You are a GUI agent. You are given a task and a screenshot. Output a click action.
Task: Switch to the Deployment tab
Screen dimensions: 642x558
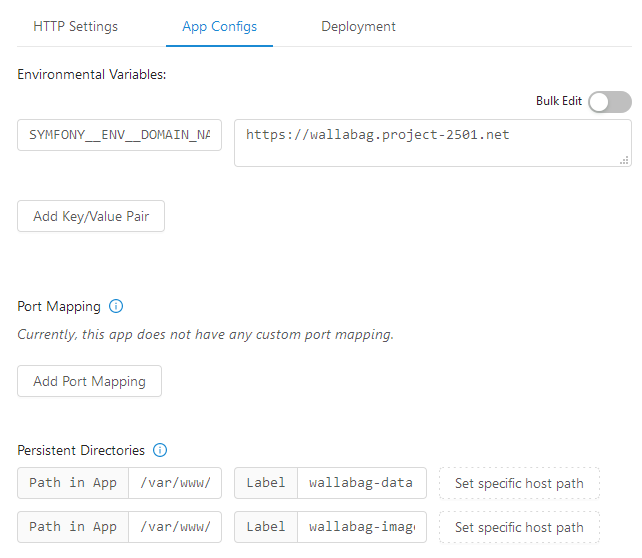pos(358,26)
